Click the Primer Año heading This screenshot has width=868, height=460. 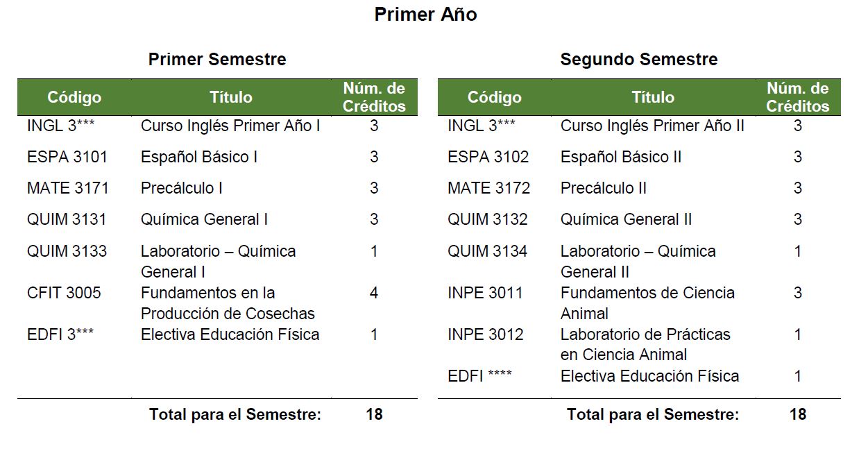[x=425, y=15]
